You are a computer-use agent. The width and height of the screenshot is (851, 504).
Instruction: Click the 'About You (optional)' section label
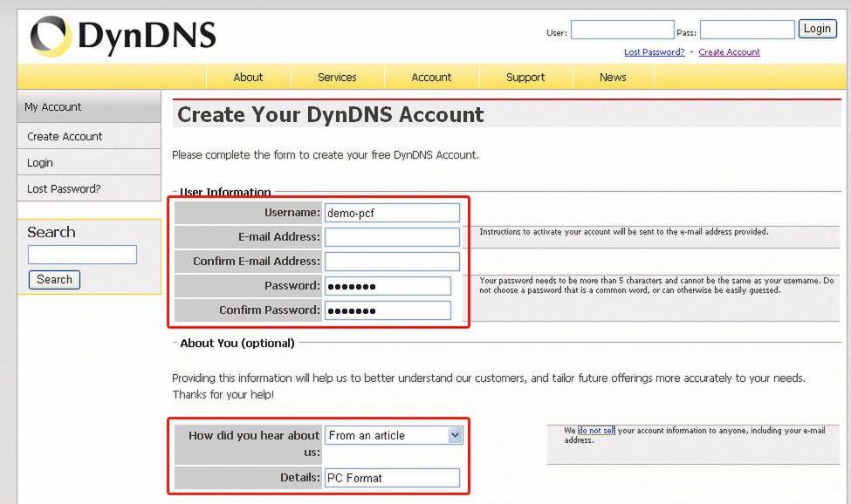pyautogui.click(x=237, y=343)
